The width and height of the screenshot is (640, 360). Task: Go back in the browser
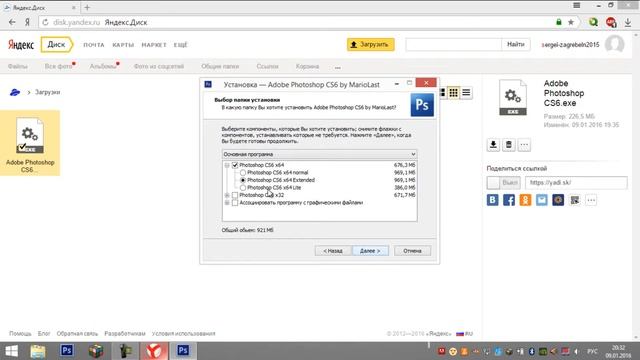click(12, 22)
